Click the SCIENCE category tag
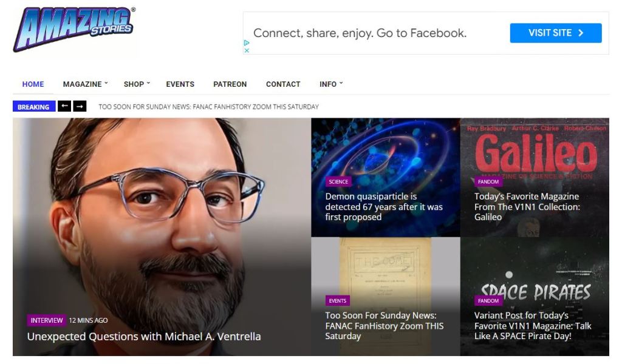 pyautogui.click(x=338, y=181)
